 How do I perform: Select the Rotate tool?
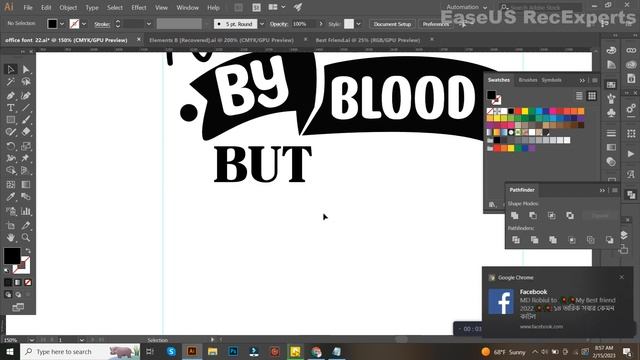11,146
